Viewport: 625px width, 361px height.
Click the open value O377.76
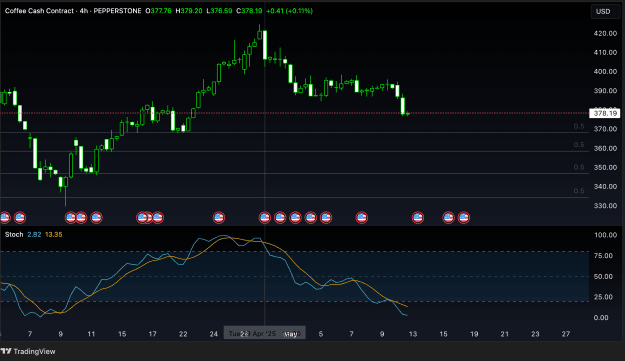[158, 11]
